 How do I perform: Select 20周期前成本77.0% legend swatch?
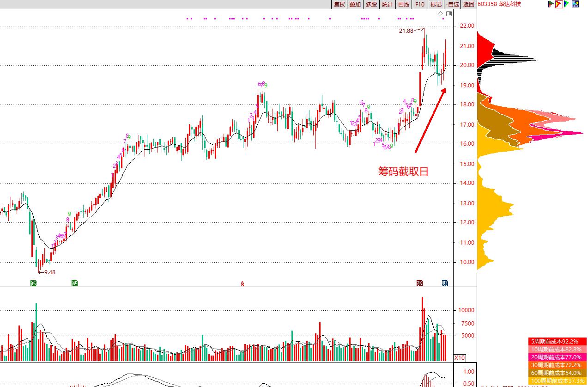(x=557, y=357)
